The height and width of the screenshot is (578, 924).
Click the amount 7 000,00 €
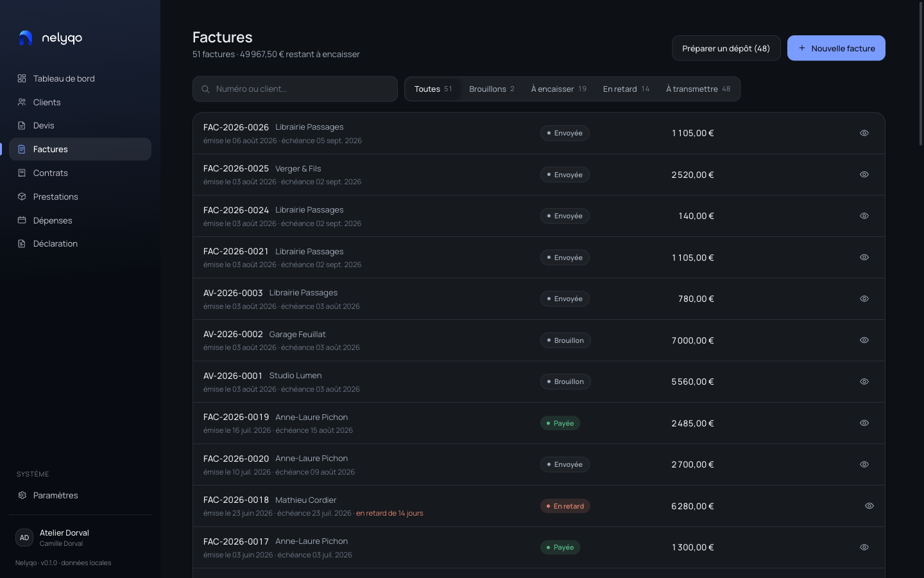tap(693, 340)
